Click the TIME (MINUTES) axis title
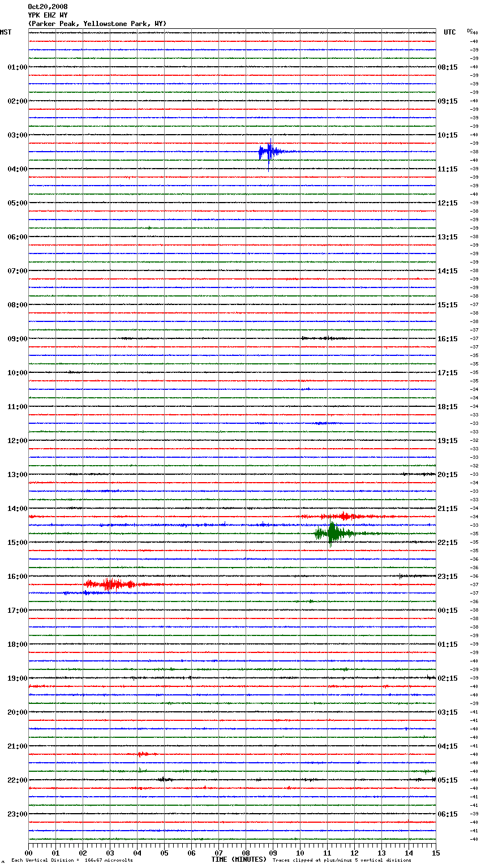 click(x=239, y=860)
